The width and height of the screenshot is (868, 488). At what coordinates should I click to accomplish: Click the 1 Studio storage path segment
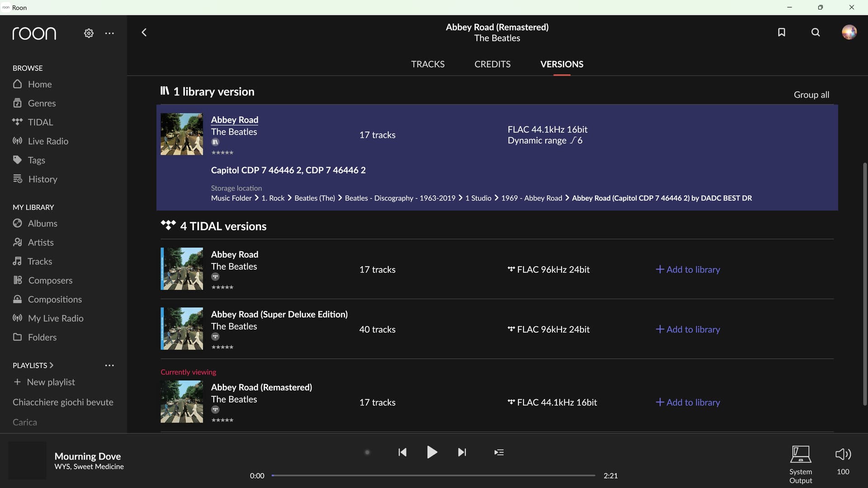click(478, 198)
